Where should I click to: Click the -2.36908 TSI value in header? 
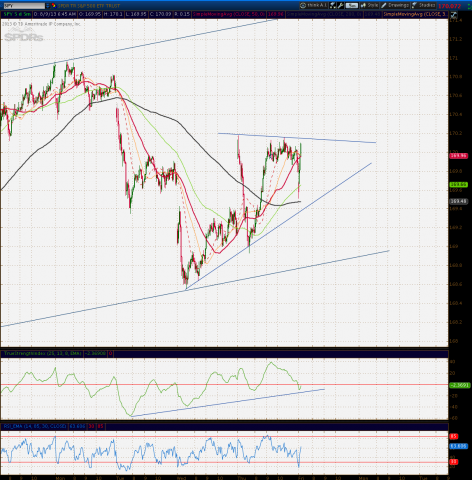(95, 353)
